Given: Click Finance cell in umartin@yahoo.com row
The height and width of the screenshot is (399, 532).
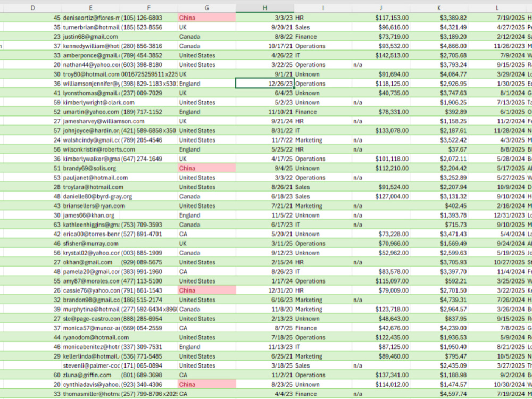Looking at the screenshot, I should click(323, 112).
